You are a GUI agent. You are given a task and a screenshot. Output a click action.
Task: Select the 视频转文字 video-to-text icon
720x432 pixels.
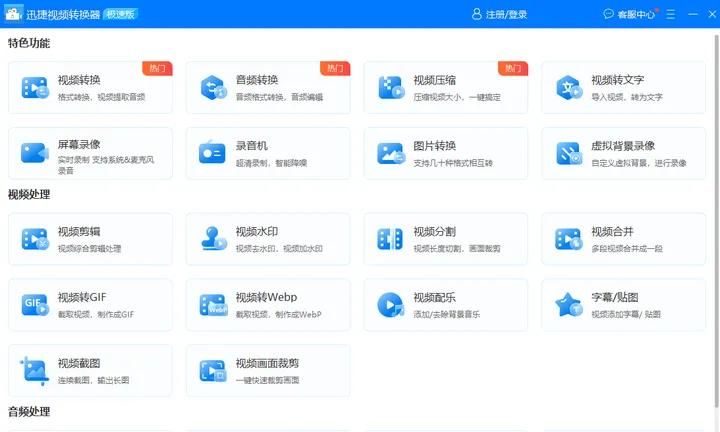[x=569, y=87]
